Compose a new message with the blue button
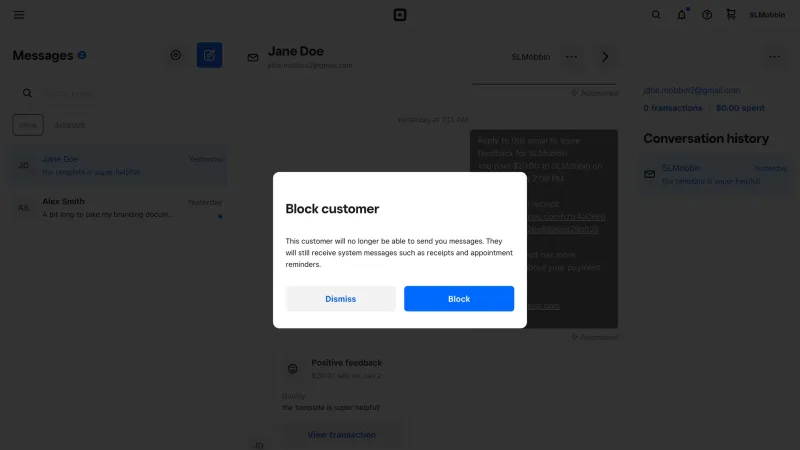Viewport: 800px width, 450px height. 209,55
